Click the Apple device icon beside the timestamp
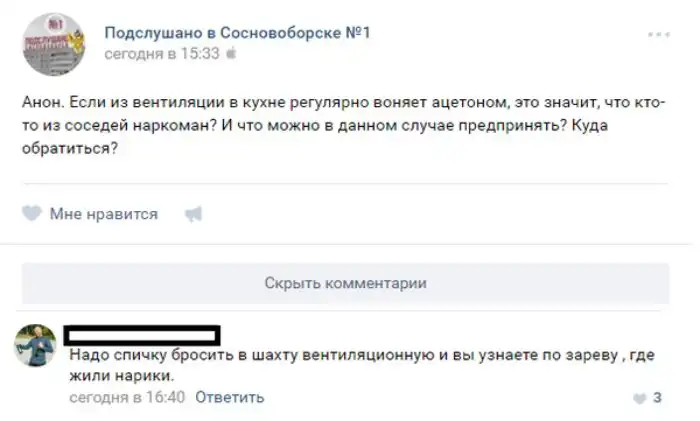 pyautogui.click(x=231, y=54)
